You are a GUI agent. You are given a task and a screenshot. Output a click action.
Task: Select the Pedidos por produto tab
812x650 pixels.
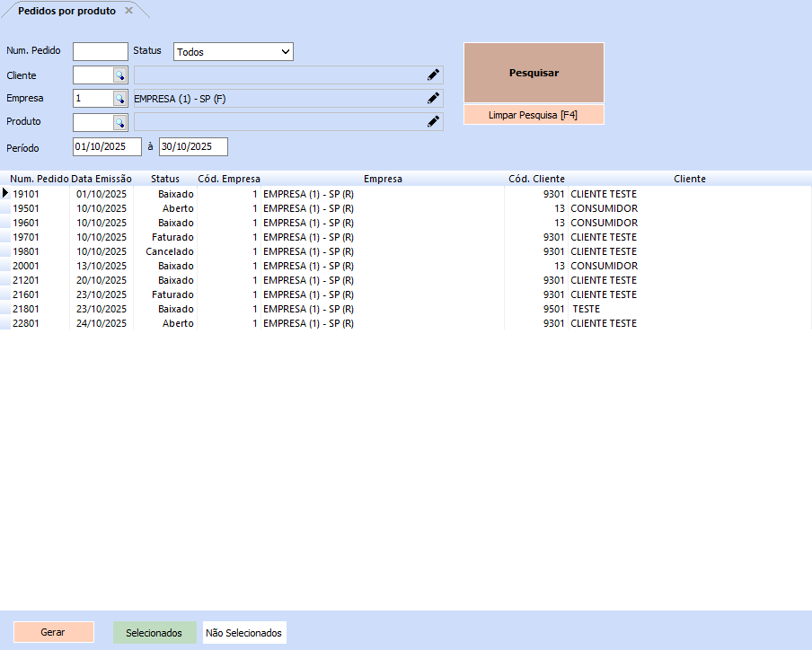click(x=67, y=11)
